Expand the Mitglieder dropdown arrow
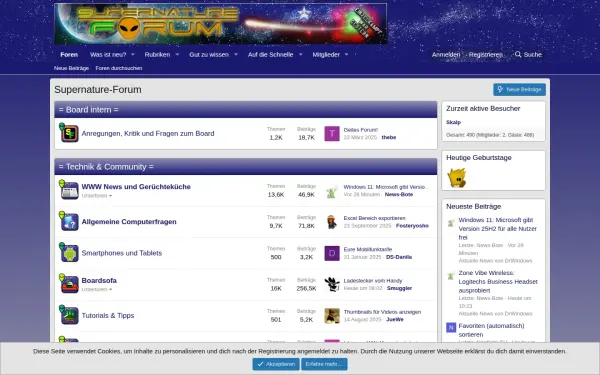Screen dimensions: 600x375 pyautogui.click(x=346, y=55)
